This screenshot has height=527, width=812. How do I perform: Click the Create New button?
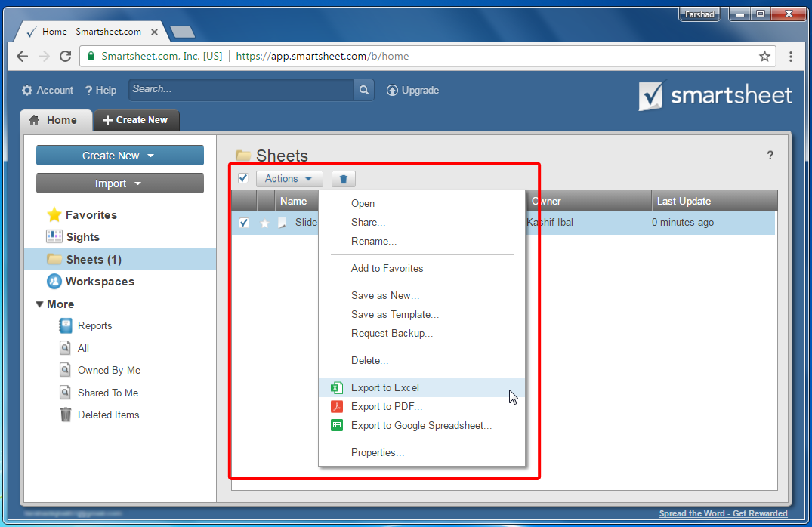119,155
